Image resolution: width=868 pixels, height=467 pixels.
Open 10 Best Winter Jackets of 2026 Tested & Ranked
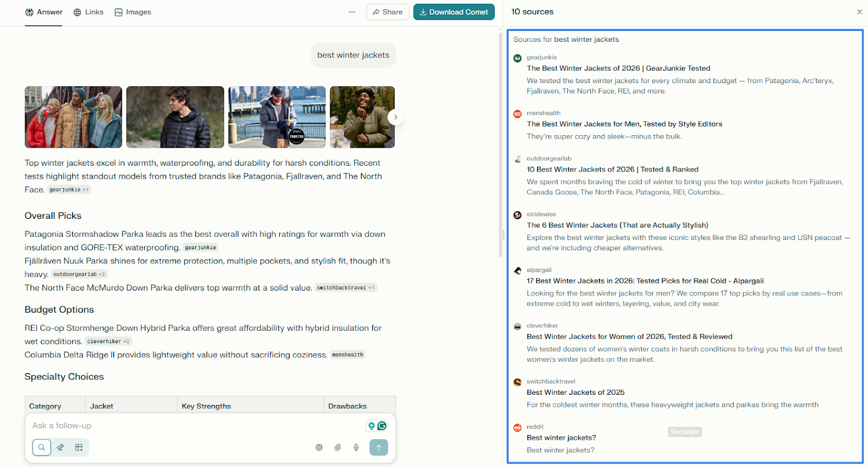612,169
